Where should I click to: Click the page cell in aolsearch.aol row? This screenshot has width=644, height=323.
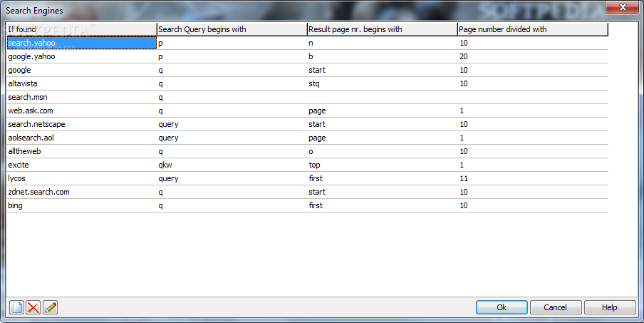pyautogui.click(x=383, y=138)
